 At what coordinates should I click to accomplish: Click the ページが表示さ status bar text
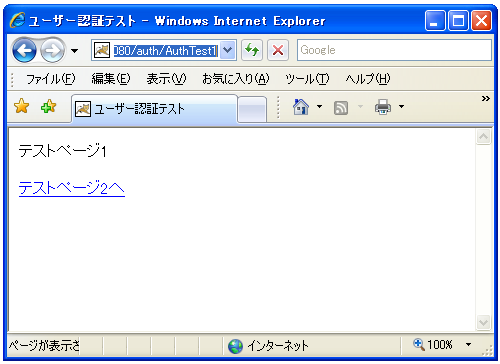[44, 346]
